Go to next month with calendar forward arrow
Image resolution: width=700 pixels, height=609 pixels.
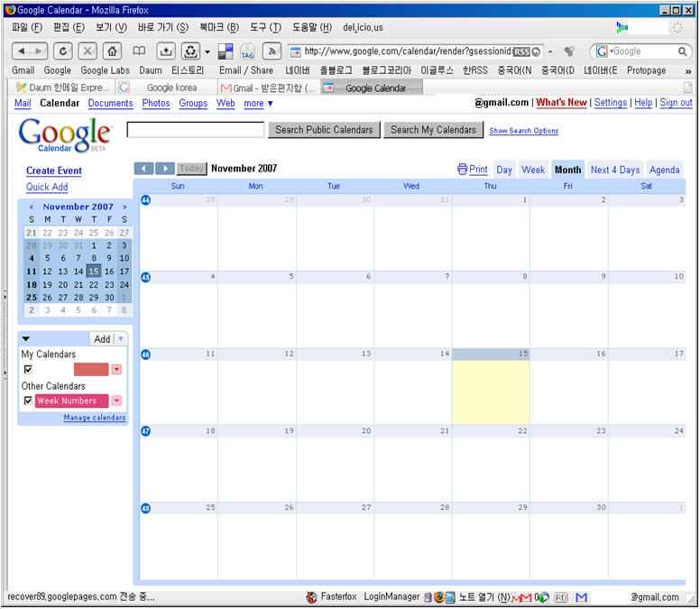pyautogui.click(x=165, y=169)
